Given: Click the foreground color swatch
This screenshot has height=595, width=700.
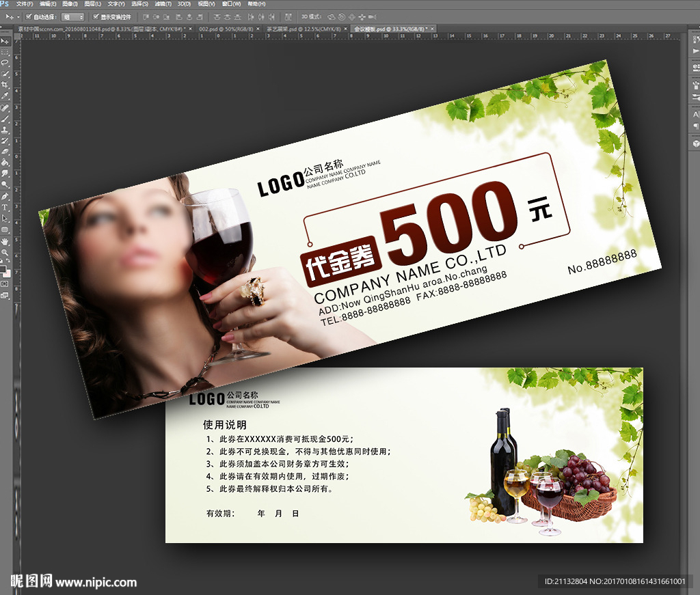Looking at the screenshot, I should pyautogui.click(x=3, y=269).
